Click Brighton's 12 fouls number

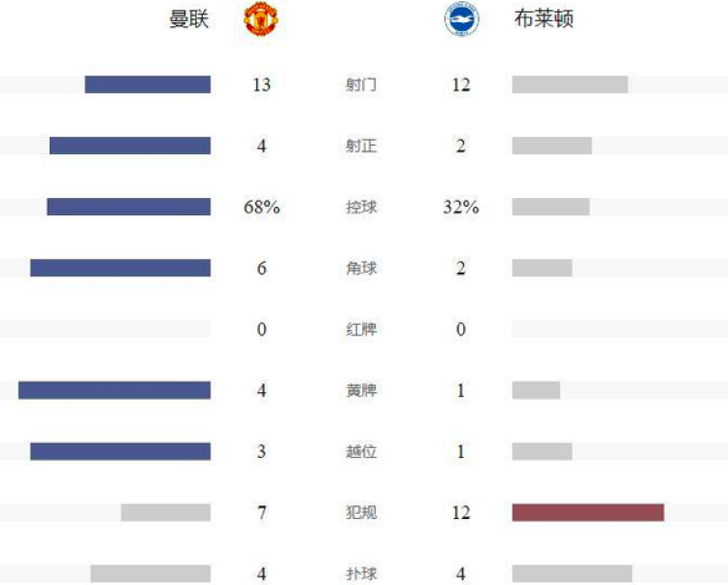point(461,512)
